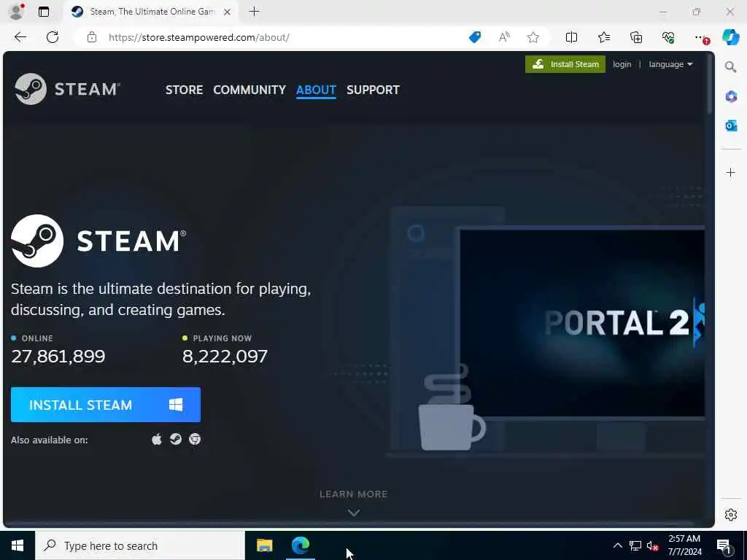Show hidden system tray icons
This screenshot has height=560, width=747.
pos(617,545)
